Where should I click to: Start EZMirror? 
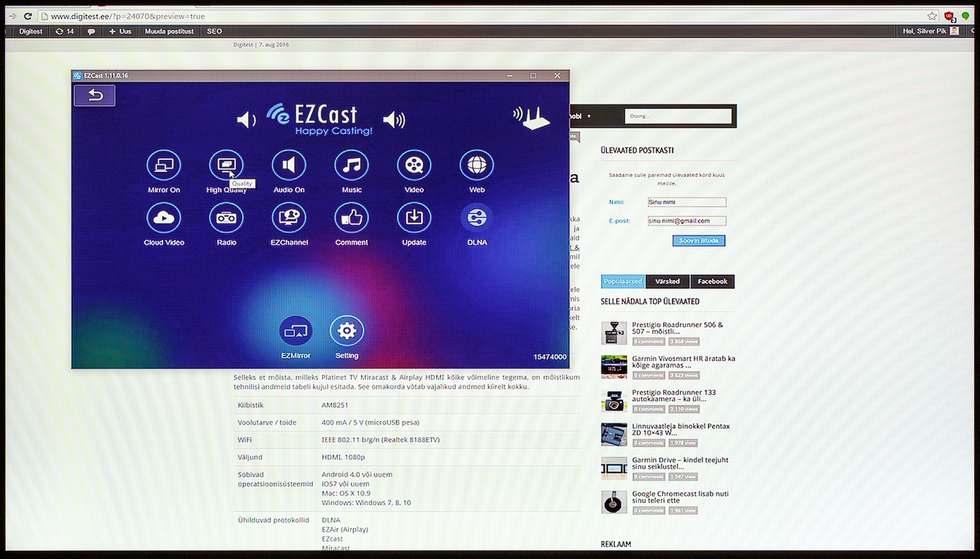tap(295, 331)
